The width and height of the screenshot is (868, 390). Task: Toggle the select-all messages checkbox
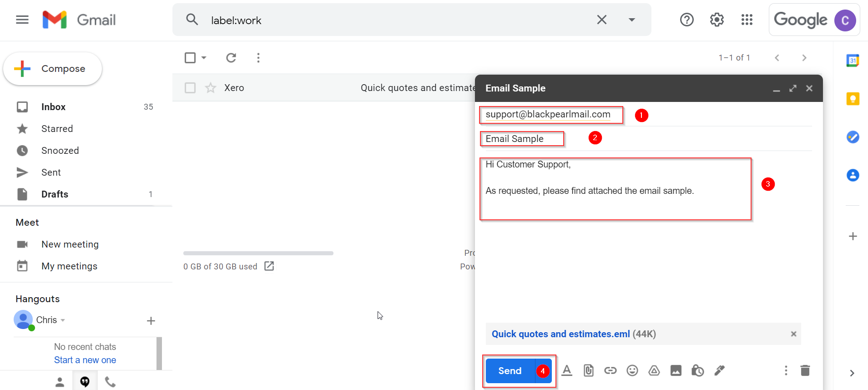tap(190, 58)
